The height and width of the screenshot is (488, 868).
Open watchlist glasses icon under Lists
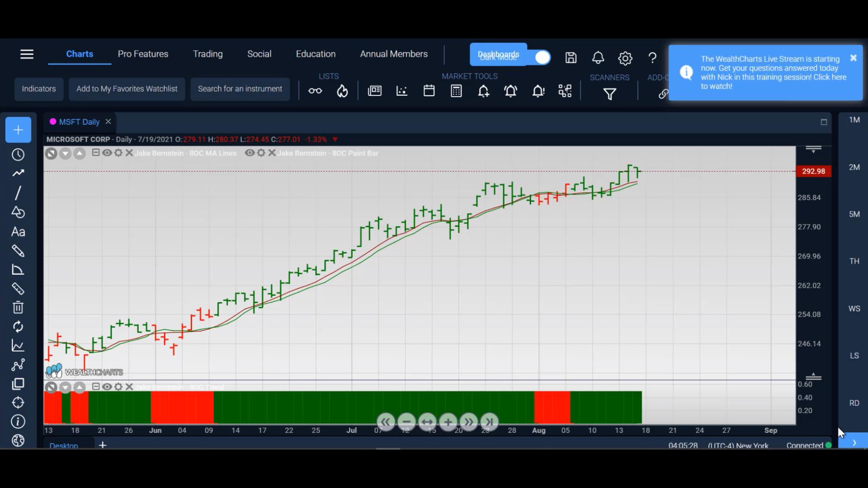point(315,91)
